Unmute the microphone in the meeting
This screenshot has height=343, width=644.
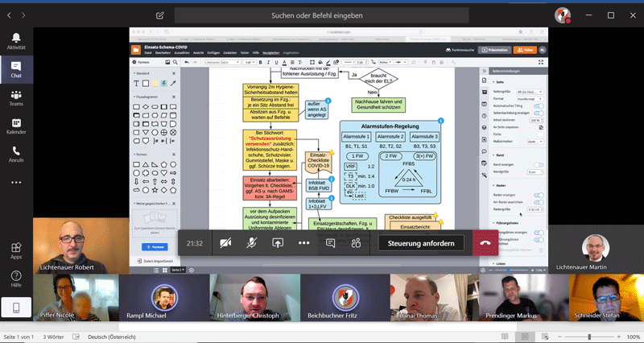pyautogui.click(x=251, y=243)
